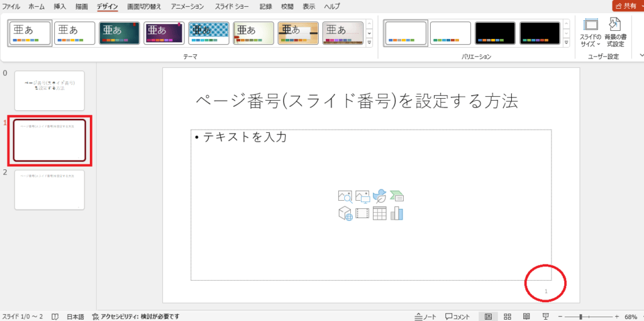This screenshot has height=321, width=644.
Task: Switch to slide sorter view
Action: point(508,317)
